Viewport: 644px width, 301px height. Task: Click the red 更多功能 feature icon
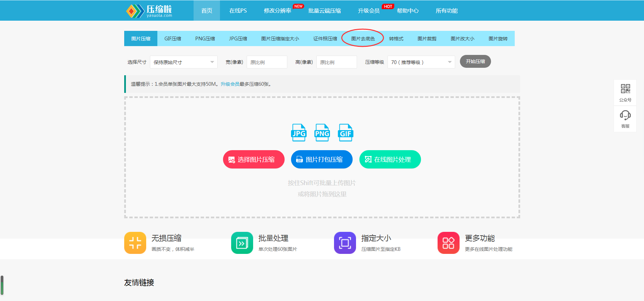pyautogui.click(x=448, y=243)
